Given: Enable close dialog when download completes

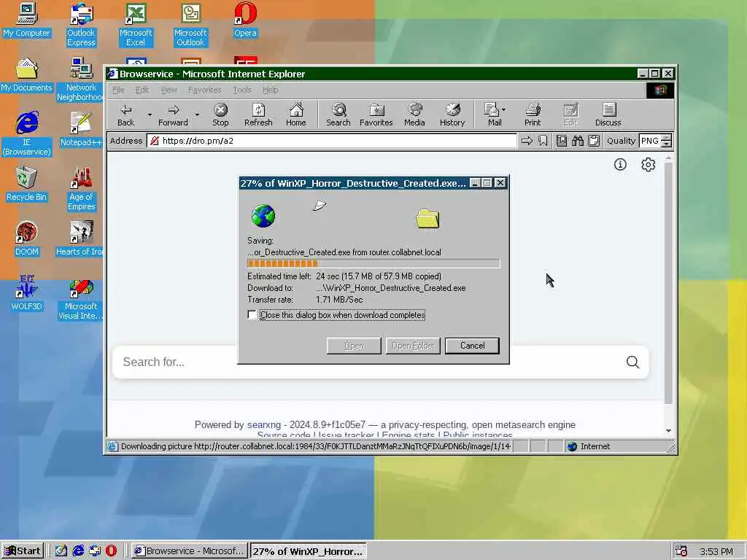Looking at the screenshot, I should point(252,315).
